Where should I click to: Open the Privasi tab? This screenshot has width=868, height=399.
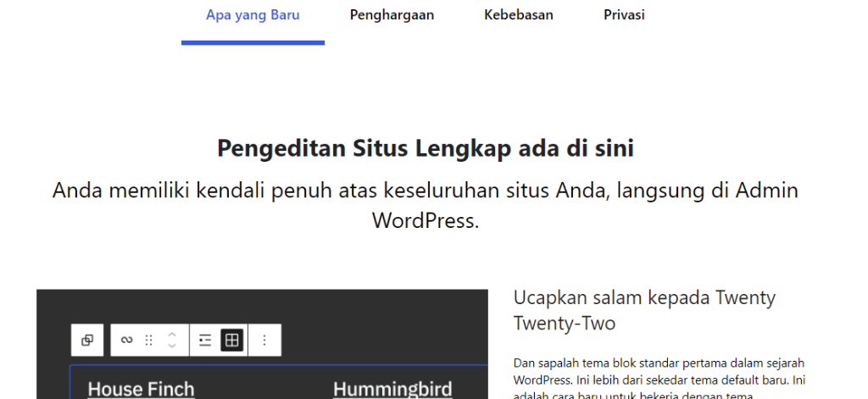click(624, 15)
